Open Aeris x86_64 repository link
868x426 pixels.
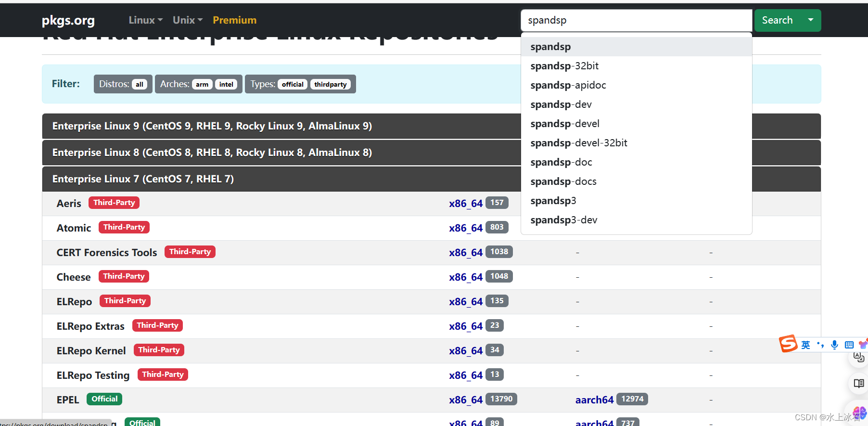point(466,203)
